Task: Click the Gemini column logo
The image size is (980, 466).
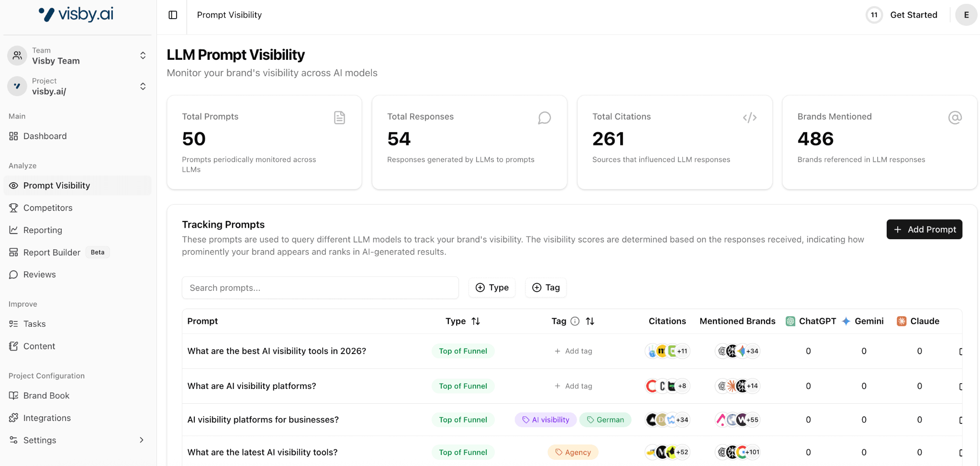Action: pyautogui.click(x=846, y=322)
